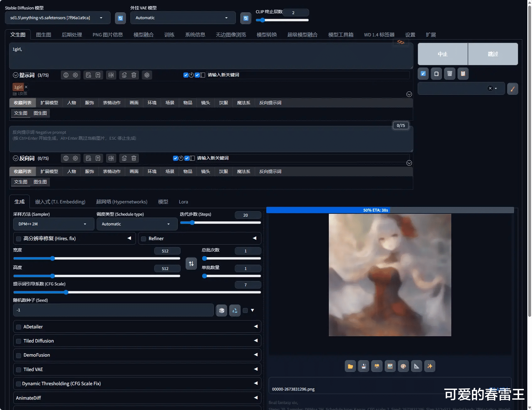
Task: Refresh the Stable Diffusion model list
Action: [x=120, y=18]
